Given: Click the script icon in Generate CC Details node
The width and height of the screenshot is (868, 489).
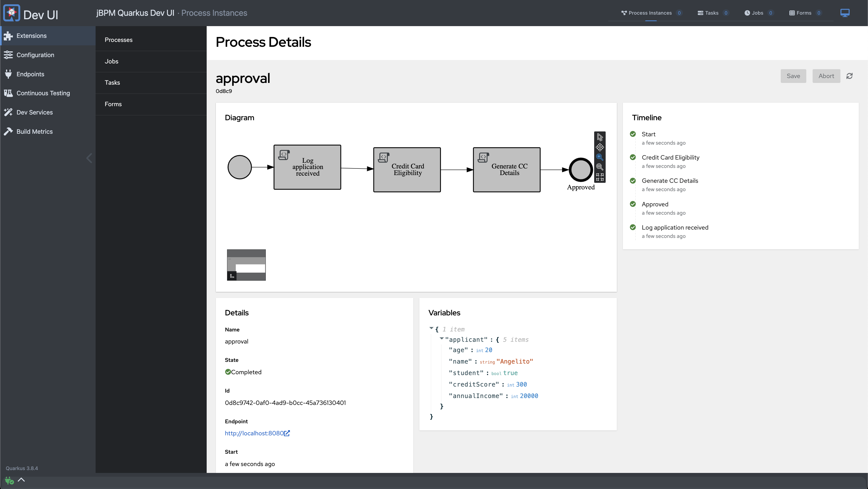Looking at the screenshot, I should pos(484,157).
